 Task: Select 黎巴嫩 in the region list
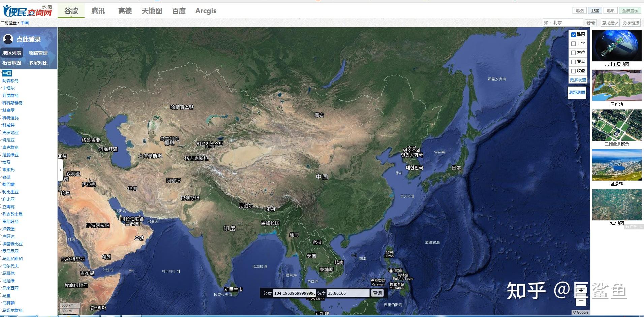pos(8,184)
